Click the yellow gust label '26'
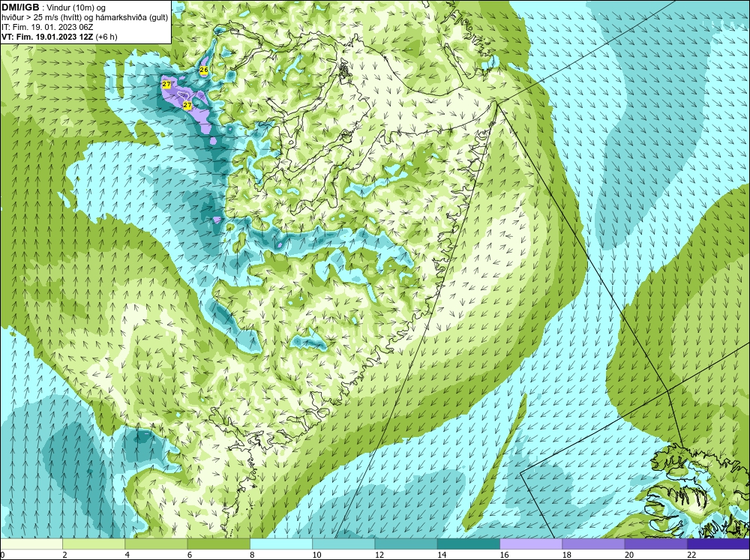The height and width of the screenshot is (560, 750). [x=204, y=70]
